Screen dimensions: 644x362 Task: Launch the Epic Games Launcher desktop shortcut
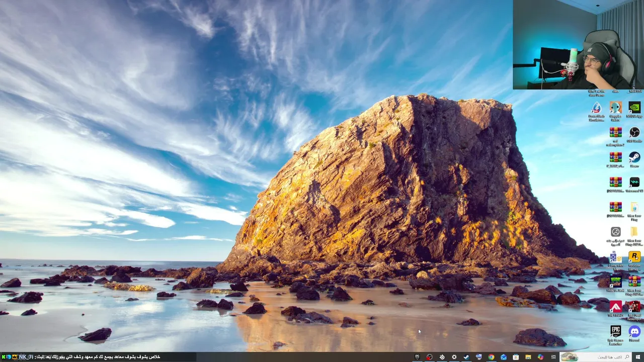click(x=615, y=335)
